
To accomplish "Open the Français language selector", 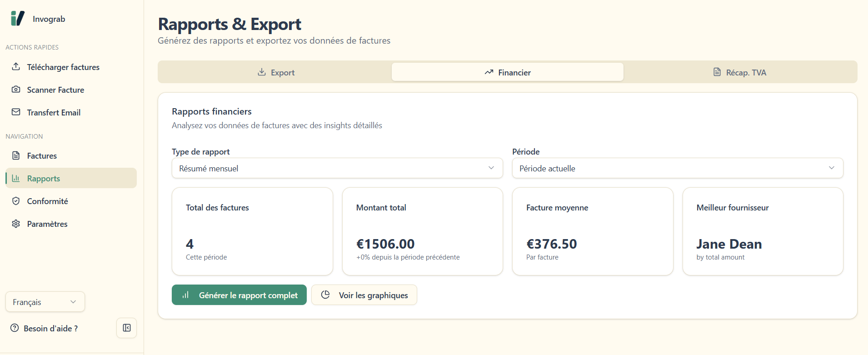I will point(45,302).
